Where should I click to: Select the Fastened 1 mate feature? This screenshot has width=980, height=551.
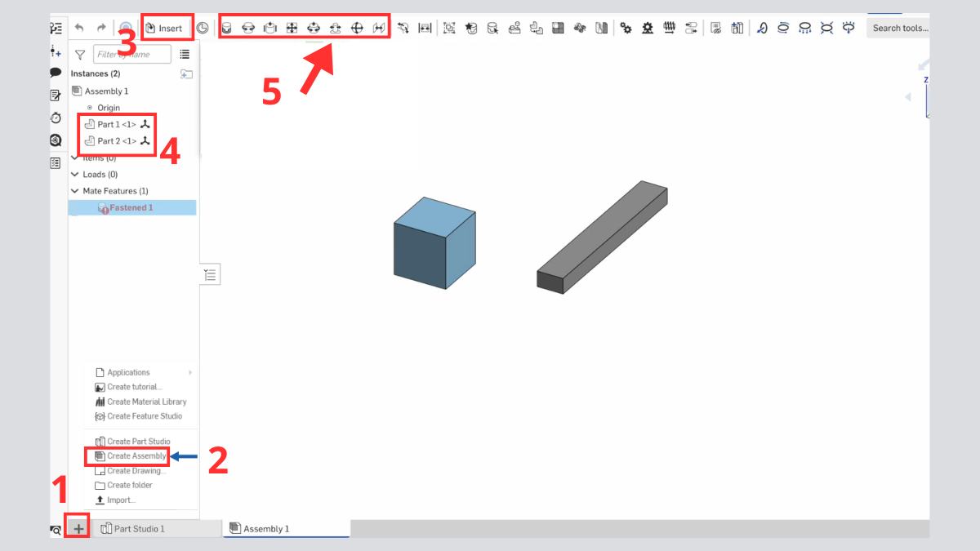pyautogui.click(x=131, y=207)
